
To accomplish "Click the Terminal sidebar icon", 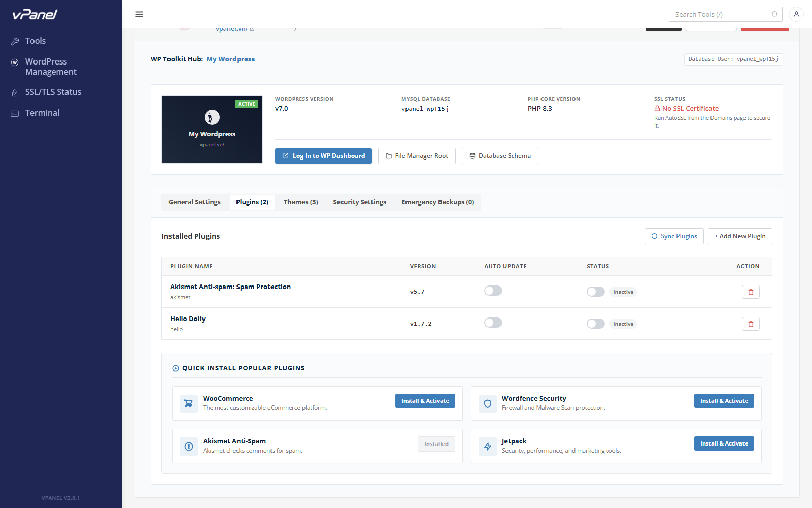I will coord(15,113).
